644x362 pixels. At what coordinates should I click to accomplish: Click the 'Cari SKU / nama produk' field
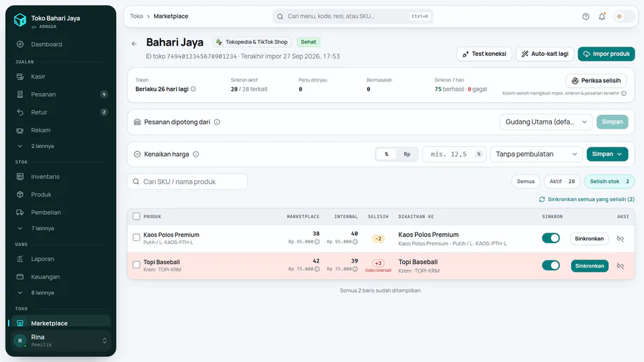[x=187, y=182]
